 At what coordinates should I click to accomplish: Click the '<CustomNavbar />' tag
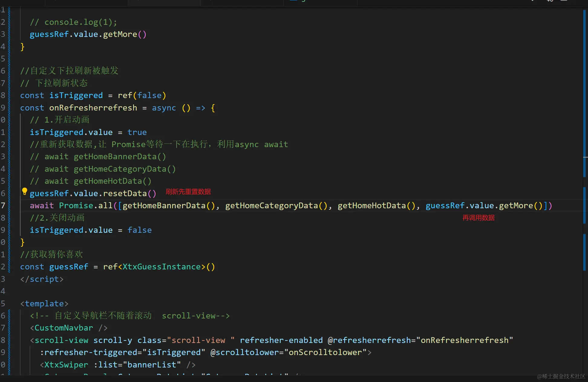click(69, 328)
